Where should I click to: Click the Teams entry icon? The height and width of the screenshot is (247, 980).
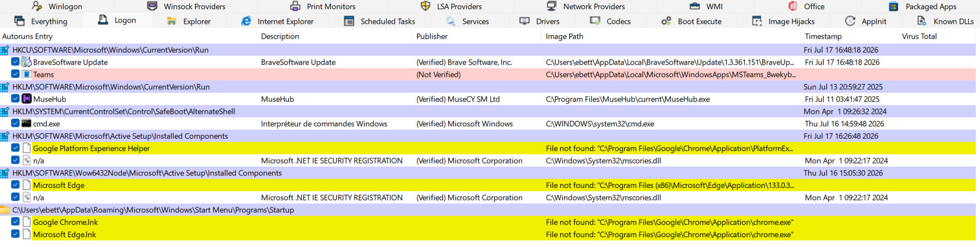[27, 75]
